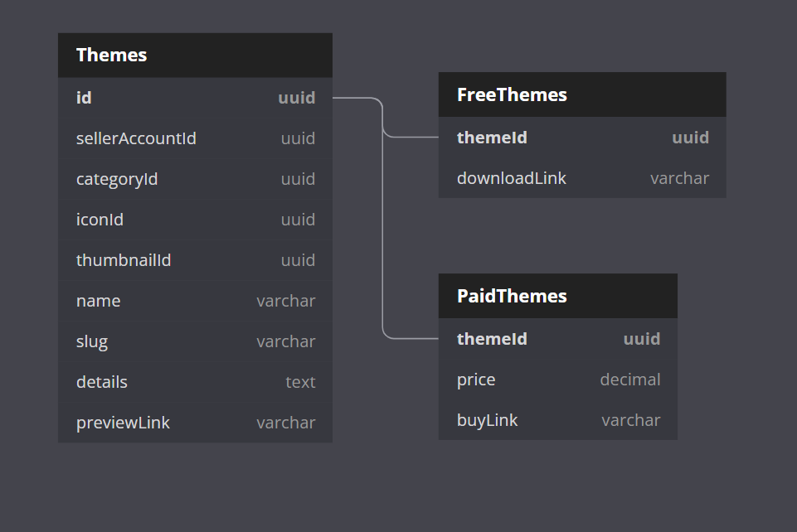Select relationship line entering PaidThemes themeId
Screen dimensions: 797x532
click(412, 338)
